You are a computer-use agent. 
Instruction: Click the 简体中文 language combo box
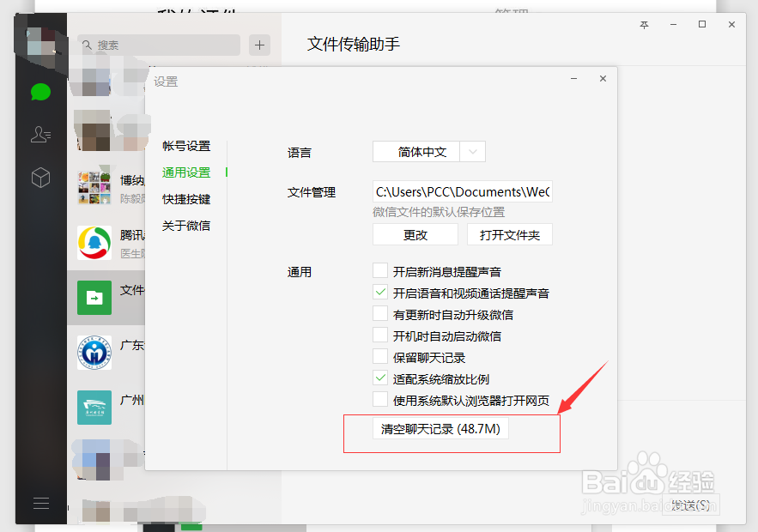point(429,152)
